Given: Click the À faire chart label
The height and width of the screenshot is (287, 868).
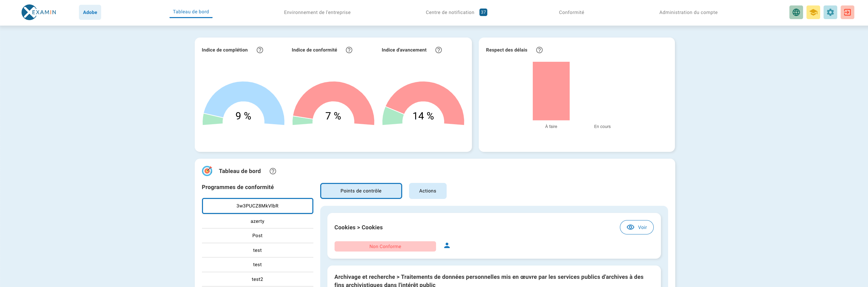Looking at the screenshot, I should tap(551, 127).
